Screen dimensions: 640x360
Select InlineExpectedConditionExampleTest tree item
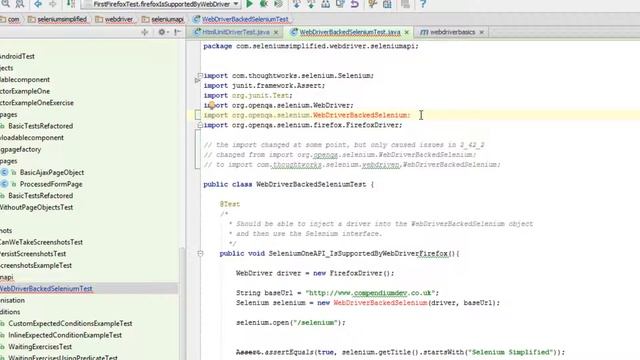click(x=65, y=335)
